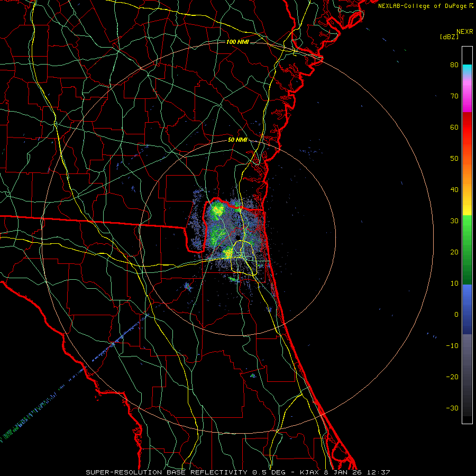This screenshot has width=476, height=476.
Task: Click the -20 dBZ scale value
Action: 452,377
